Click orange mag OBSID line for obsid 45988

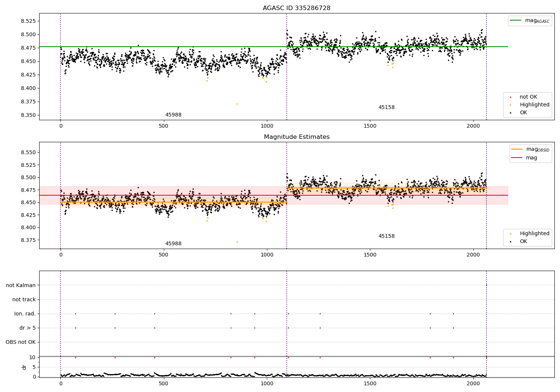pos(174,202)
